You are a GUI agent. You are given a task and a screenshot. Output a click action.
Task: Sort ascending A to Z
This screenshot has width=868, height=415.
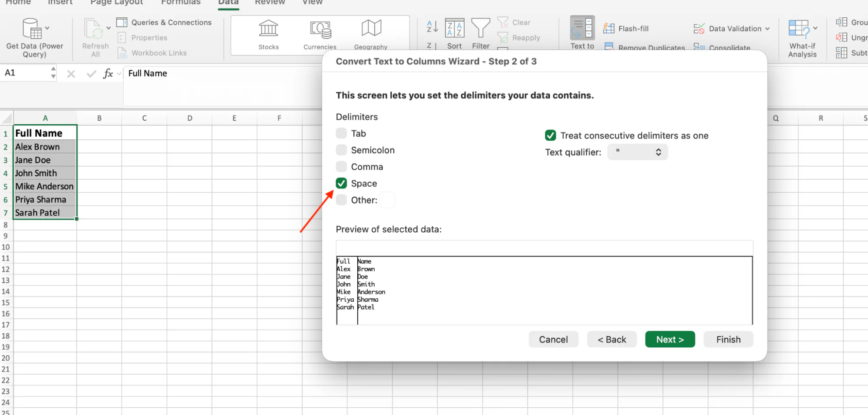point(432,26)
